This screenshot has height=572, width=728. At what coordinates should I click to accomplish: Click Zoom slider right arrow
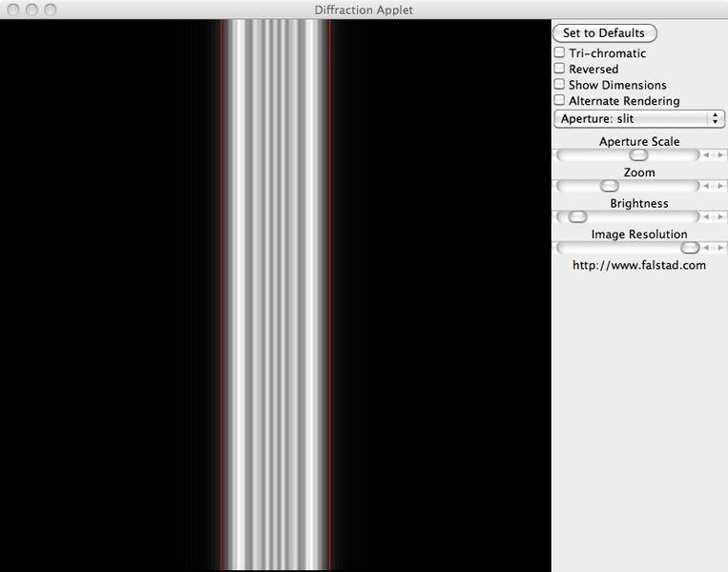720,186
